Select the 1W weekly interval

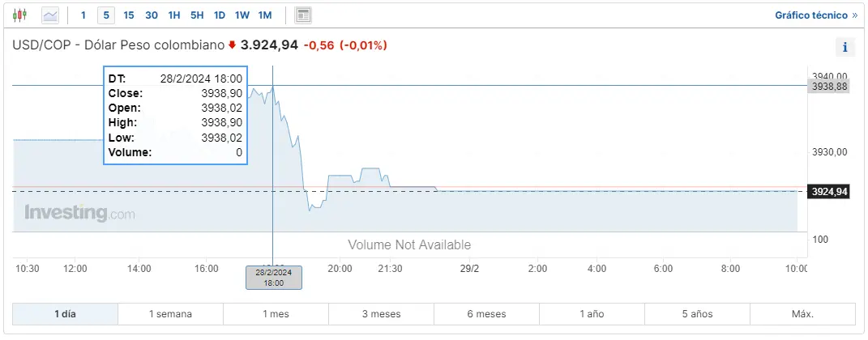pos(242,15)
